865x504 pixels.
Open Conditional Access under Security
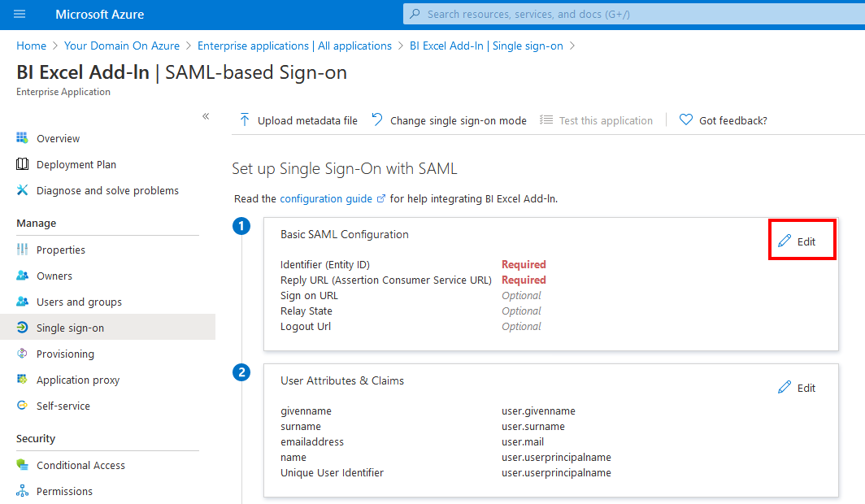(x=80, y=466)
